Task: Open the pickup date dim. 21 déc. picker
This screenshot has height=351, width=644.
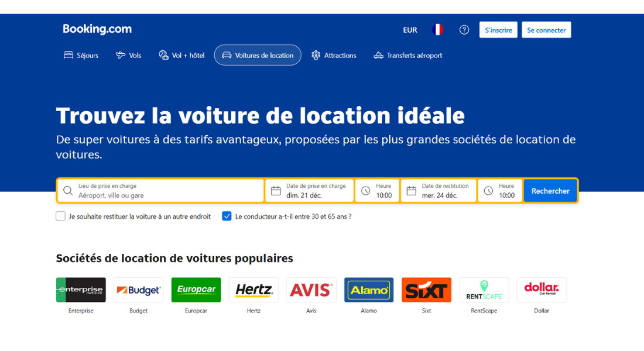Action: 309,191
